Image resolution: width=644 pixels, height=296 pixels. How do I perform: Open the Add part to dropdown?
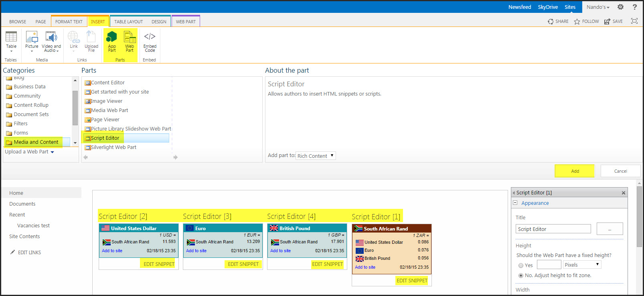click(316, 156)
